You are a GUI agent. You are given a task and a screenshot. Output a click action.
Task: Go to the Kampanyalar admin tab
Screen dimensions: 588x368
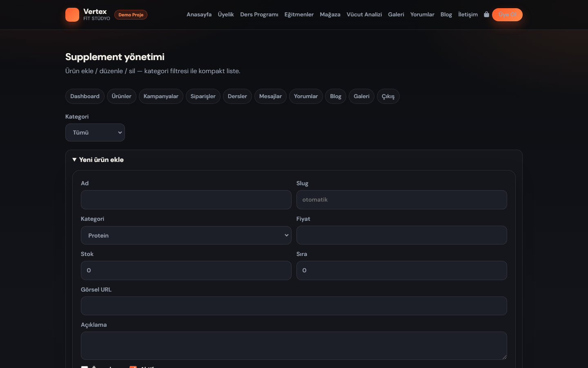[x=161, y=96]
